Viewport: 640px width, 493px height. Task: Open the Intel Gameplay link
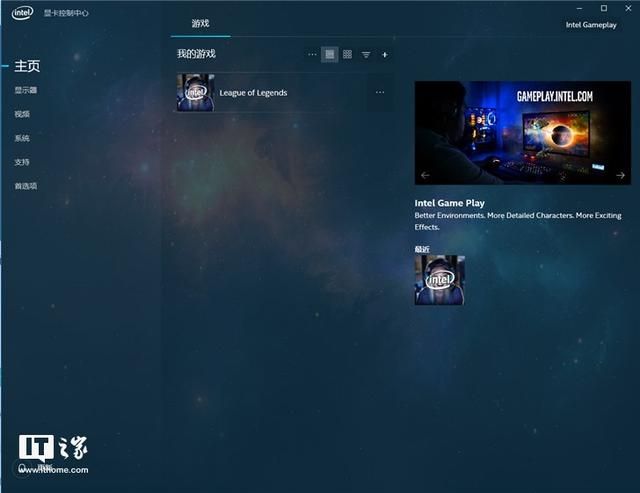pyautogui.click(x=591, y=25)
